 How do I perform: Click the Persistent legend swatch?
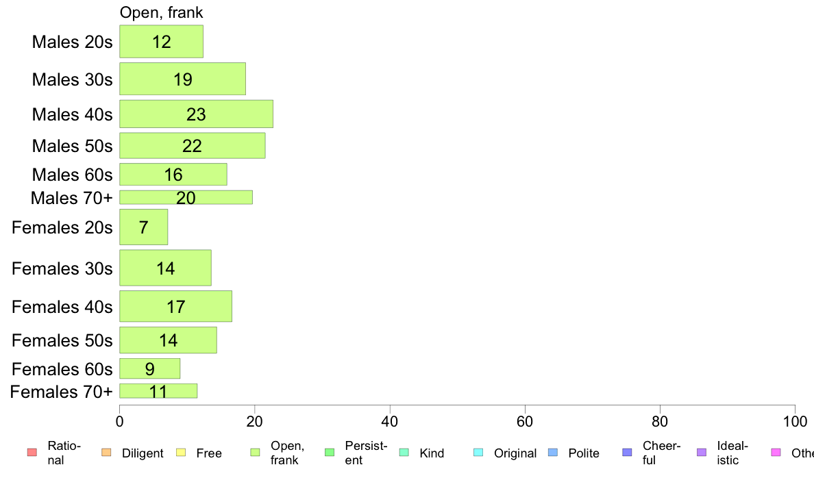tap(330, 453)
